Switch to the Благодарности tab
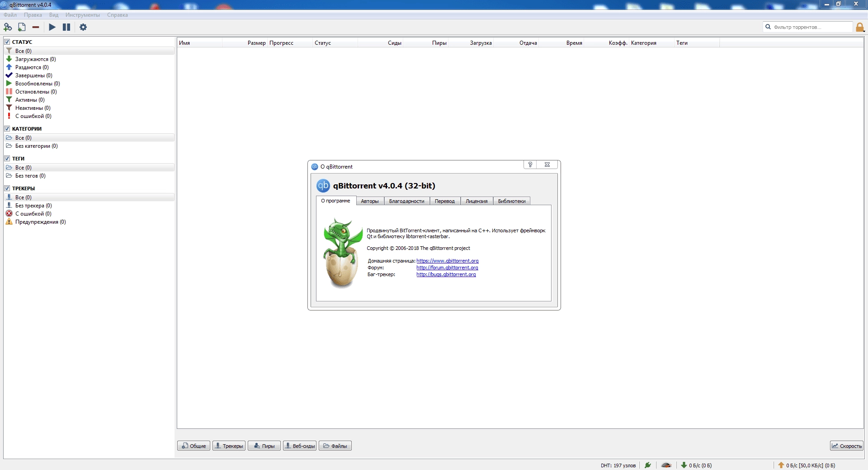Image resolution: width=868 pixels, height=470 pixels. [x=407, y=201]
